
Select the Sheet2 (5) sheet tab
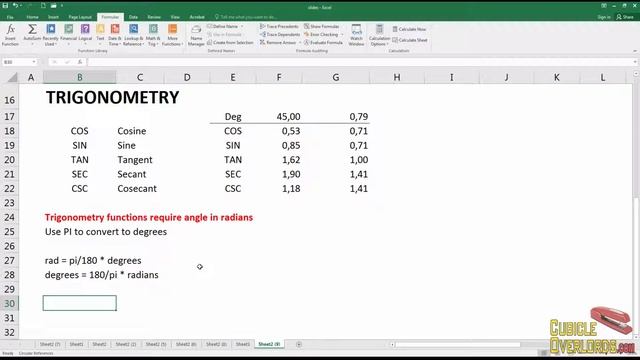(x=156, y=344)
